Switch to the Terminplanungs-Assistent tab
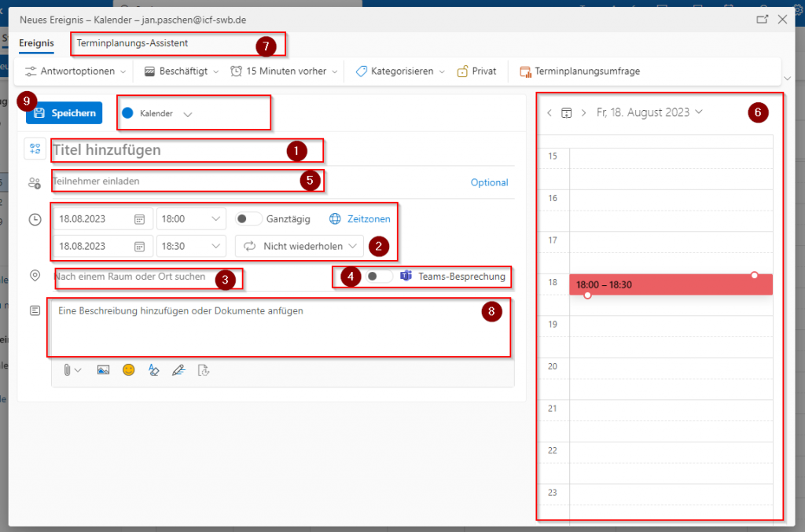Viewport: 805px width, 532px height. (132, 43)
